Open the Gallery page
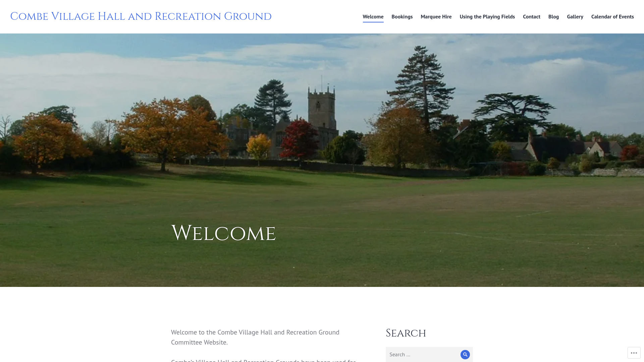Viewport: 644px width, 362px height. (575, 17)
